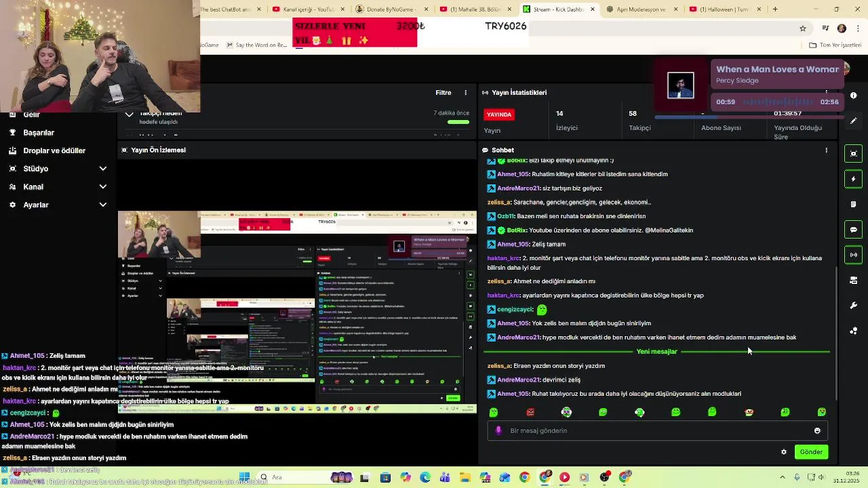Open Chrome three-dot menu

858,28
